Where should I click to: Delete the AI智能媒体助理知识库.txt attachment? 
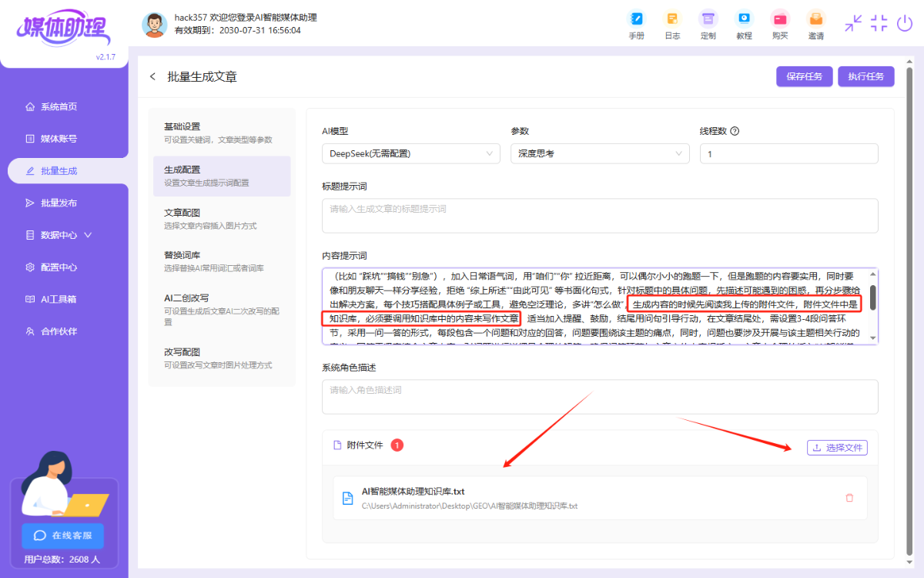tap(849, 498)
